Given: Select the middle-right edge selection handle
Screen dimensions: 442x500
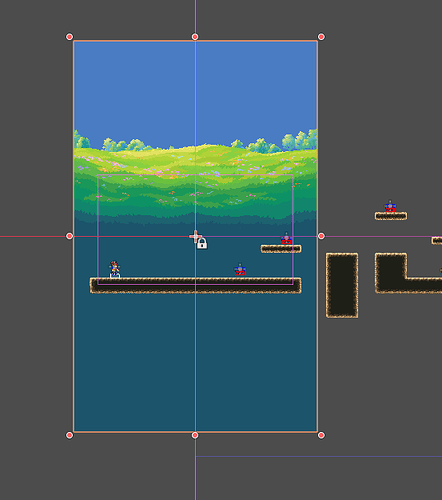Looking at the screenshot, I should click(x=321, y=236).
